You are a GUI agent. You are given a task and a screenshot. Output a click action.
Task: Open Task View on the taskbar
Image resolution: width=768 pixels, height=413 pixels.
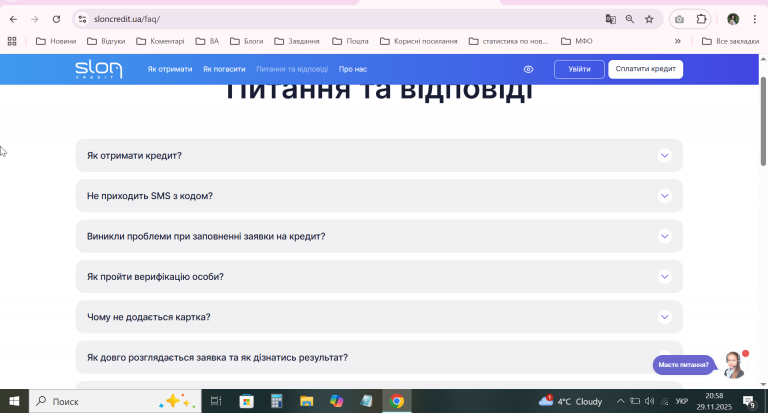coord(216,401)
